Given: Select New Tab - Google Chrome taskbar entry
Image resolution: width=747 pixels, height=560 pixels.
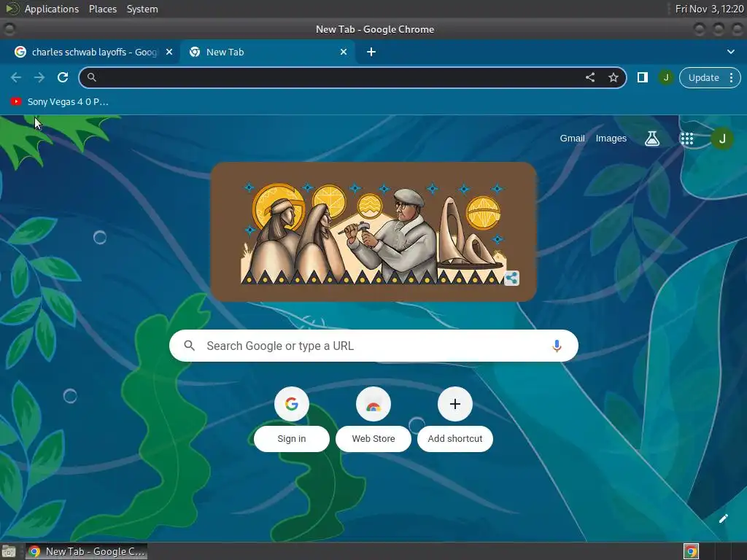Looking at the screenshot, I should tap(87, 551).
